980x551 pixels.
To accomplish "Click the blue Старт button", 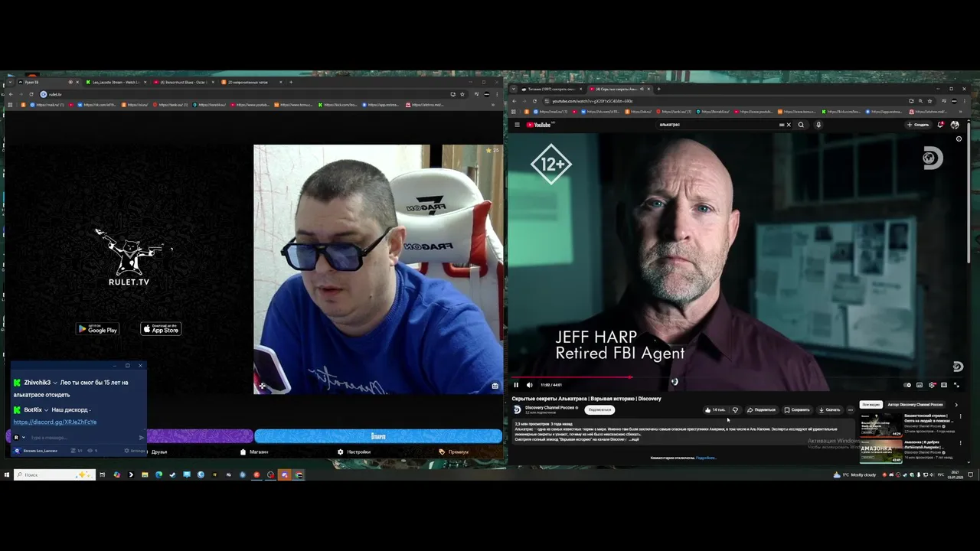I will click(378, 436).
